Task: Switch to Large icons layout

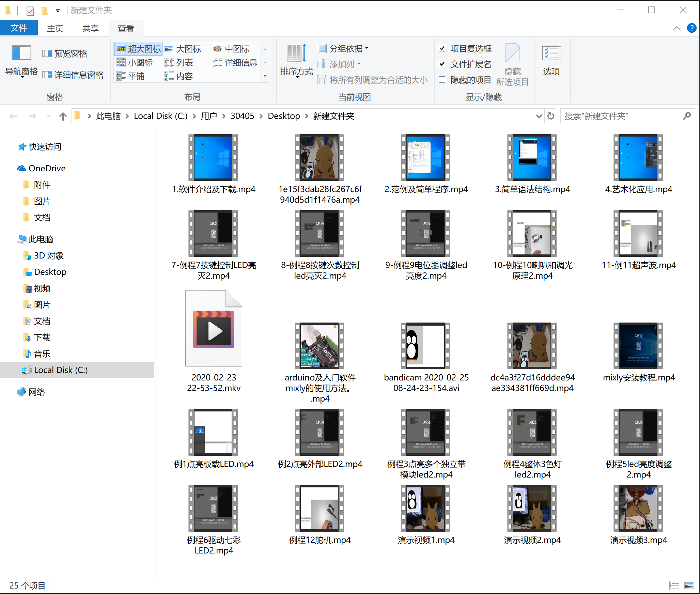Action: [183, 49]
